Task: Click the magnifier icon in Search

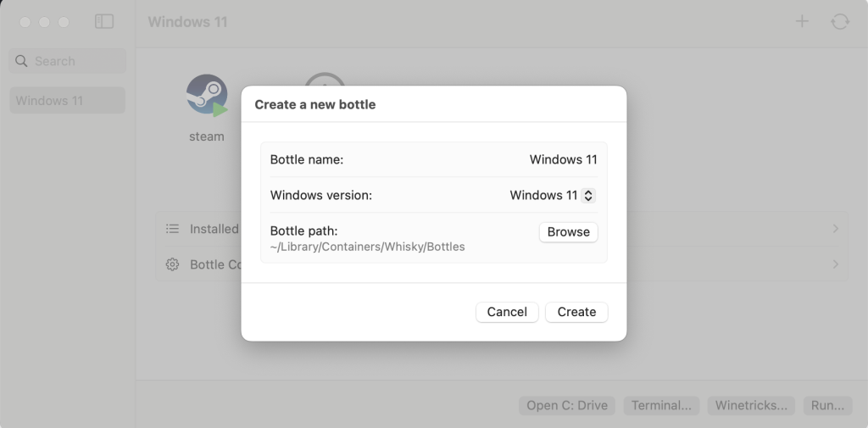Action: click(22, 61)
